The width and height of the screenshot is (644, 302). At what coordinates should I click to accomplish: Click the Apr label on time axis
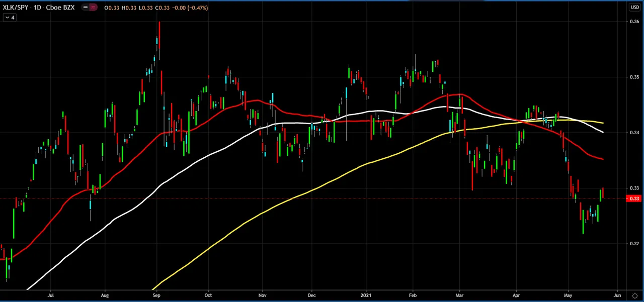click(516, 295)
